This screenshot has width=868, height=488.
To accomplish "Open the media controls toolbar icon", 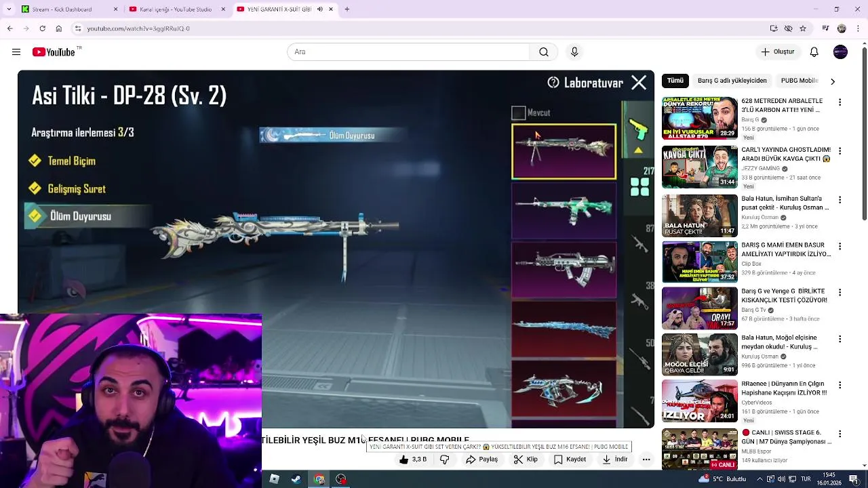I will coord(825,28).
